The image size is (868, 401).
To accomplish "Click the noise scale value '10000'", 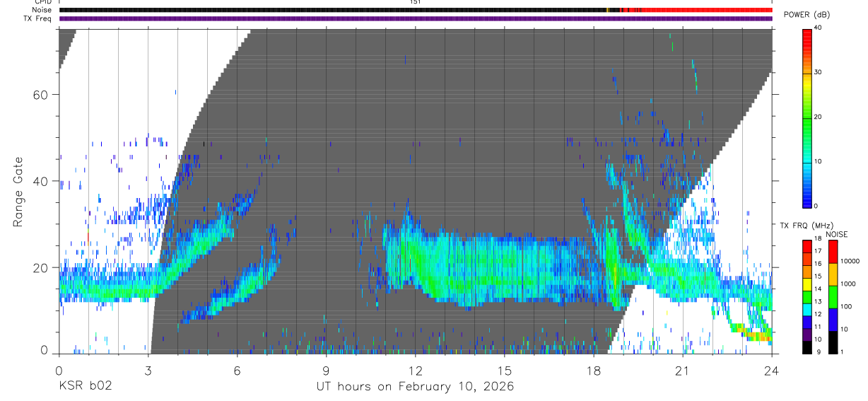I will click(x=849, y=261).
